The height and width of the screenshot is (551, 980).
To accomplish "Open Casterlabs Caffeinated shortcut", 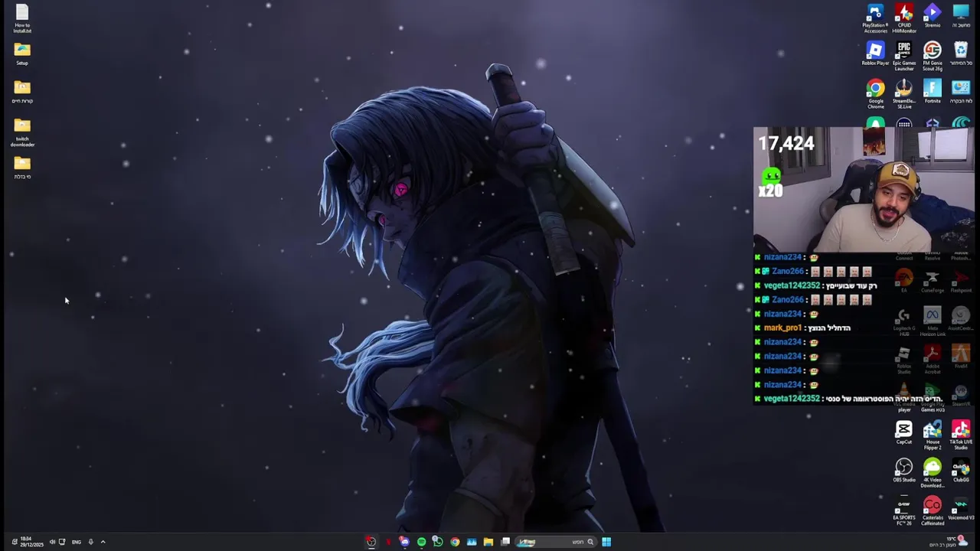I will tap(933, 511).
